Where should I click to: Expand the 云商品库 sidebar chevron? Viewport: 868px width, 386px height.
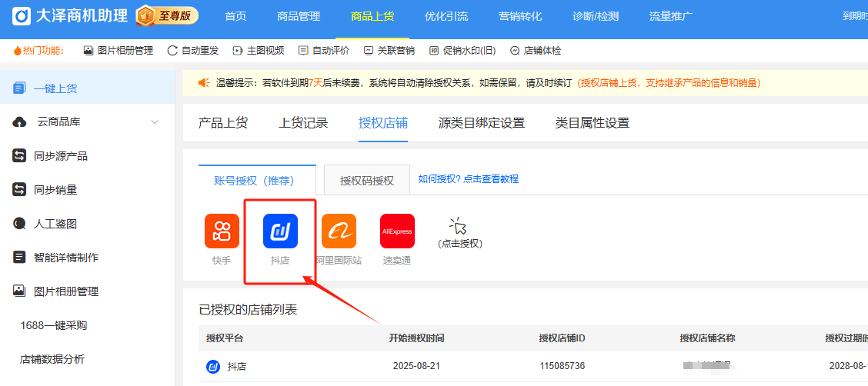tap(155, 122)
